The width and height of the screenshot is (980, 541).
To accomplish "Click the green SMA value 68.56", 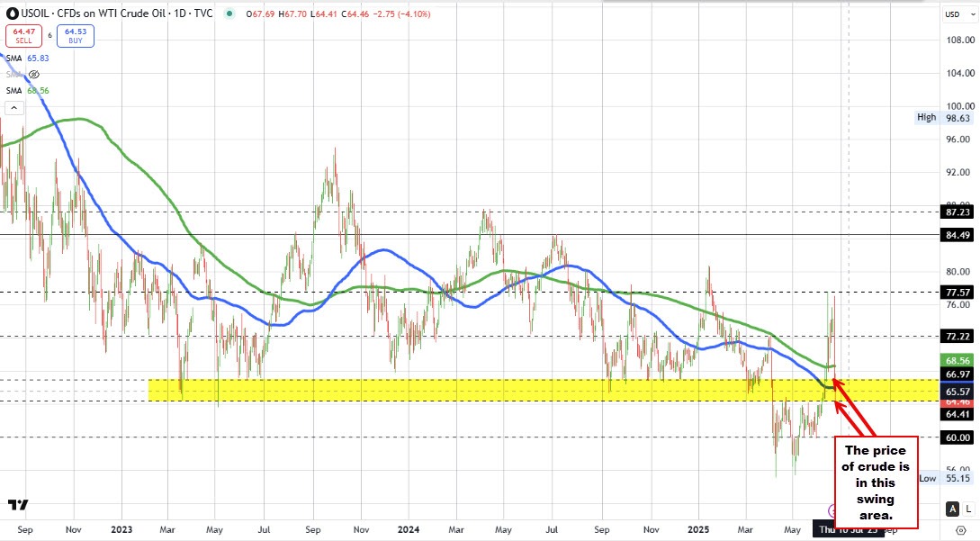I will click(x=38, y=90).
